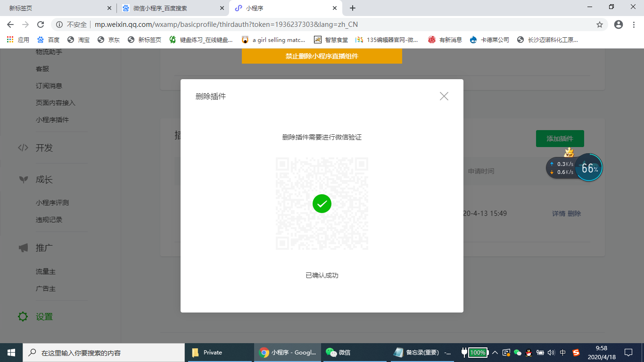Click the plugin 删除 link

coord(574,214)
